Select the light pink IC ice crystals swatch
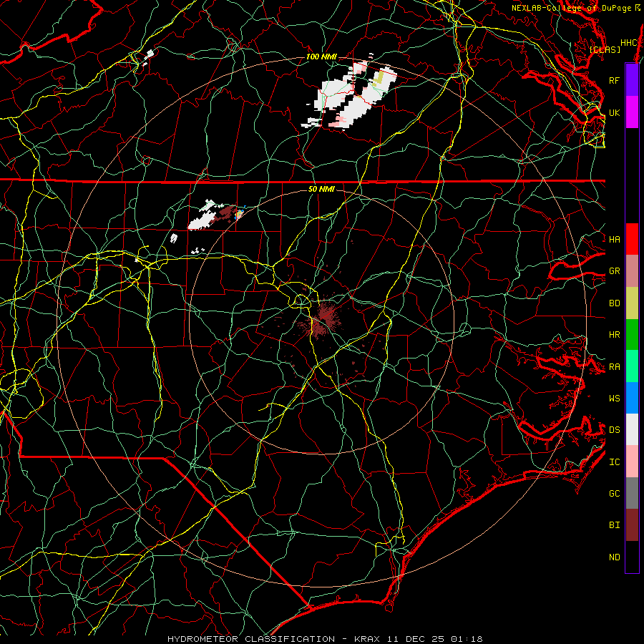644x644 pixels. click(x=632, y=462)
